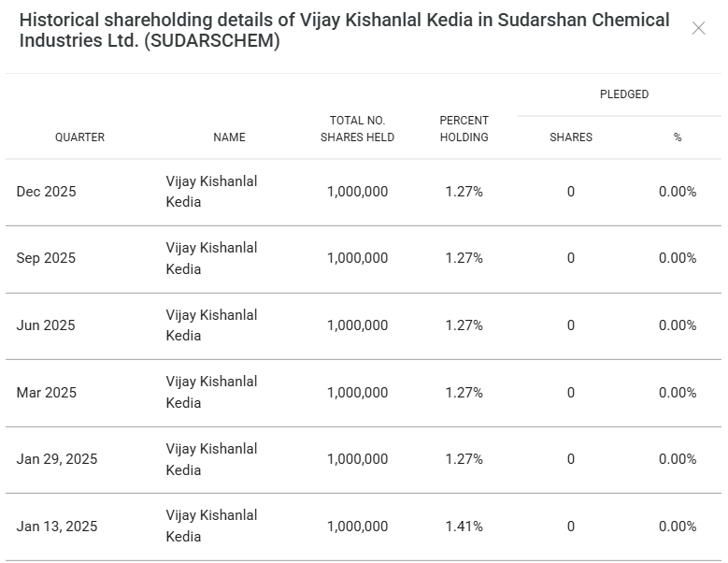The width and height of the screenshot is (728, 563).
Task: Click the 1.41% percent holding value
Action: point(464,527)
